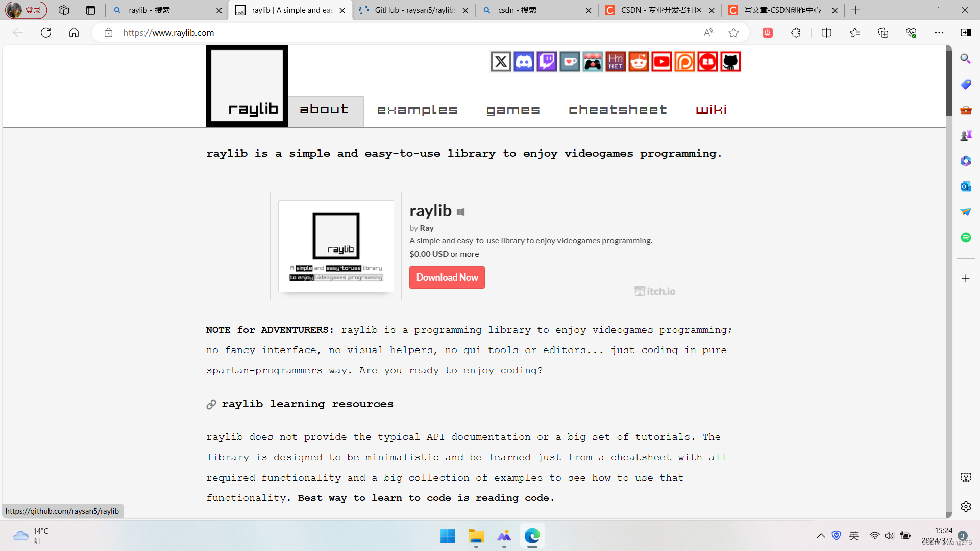Visit raylib's GitHub repository icon
Viewport: 980px width, 551px height.
tap(730, 61)
